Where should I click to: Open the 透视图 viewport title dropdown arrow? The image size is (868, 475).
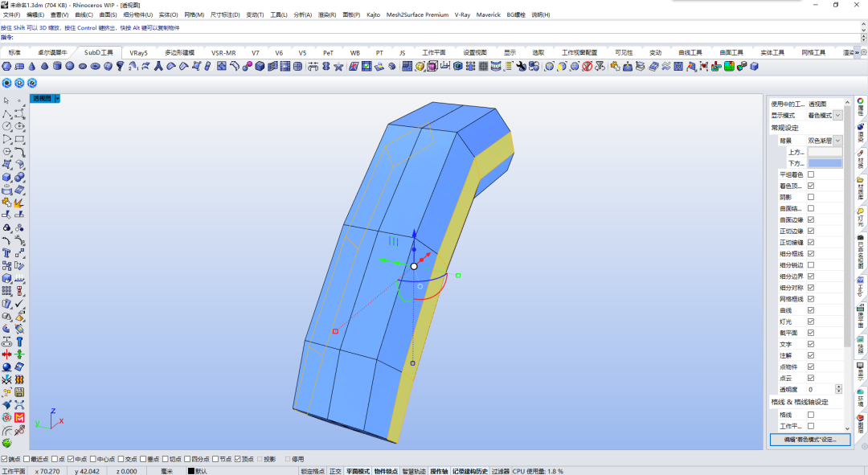click(57, 99)
